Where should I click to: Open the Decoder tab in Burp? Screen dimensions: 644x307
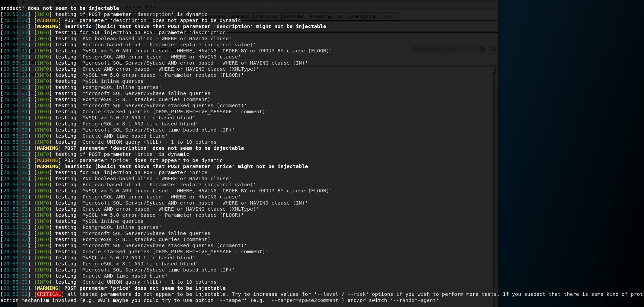(x=241, y=16)
